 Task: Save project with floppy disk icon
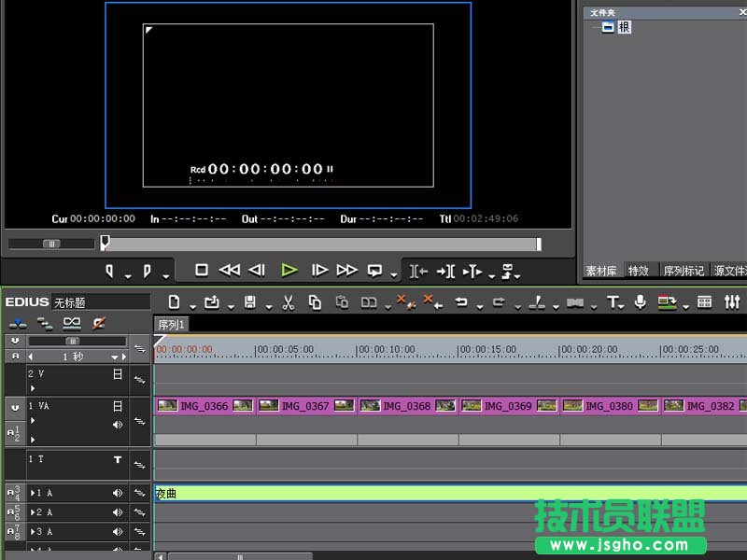point(250,302)
